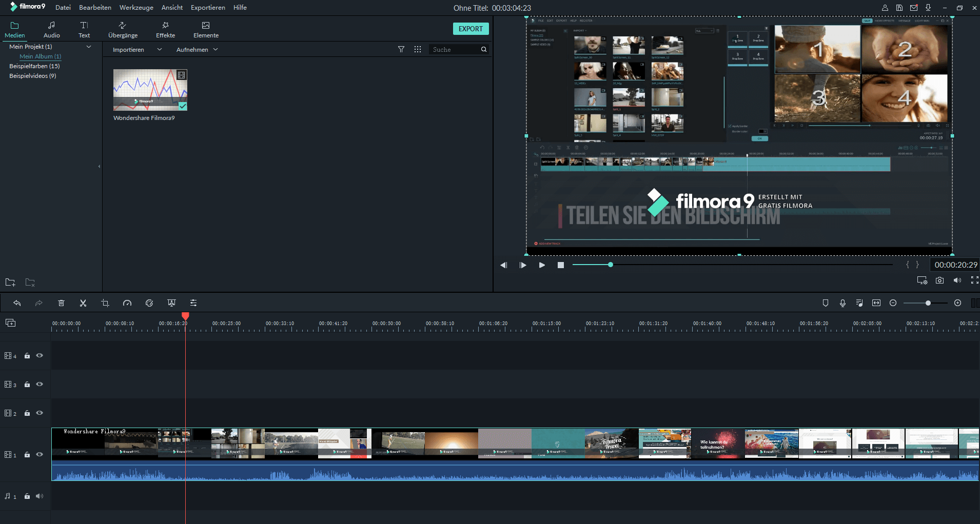The width and height of the screenshot is (980, 524).
Task: Hide video track 2 with eye
Action: point(40,413)
